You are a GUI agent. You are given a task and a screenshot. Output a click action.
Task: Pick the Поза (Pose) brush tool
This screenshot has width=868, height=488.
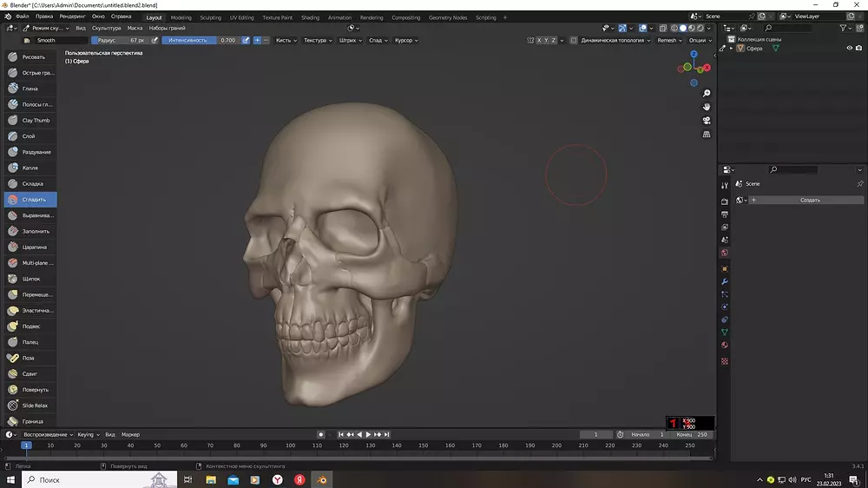coord(30,358)
